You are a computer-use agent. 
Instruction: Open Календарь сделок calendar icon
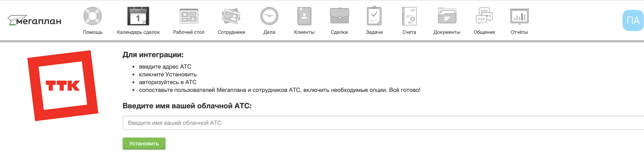click(x=138, y=16)
